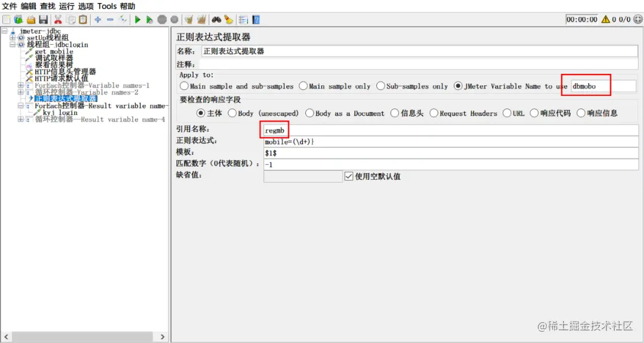The image size is (644, 343).
Task: Expand the setUp线程组 node
Action: pos(13,38)
